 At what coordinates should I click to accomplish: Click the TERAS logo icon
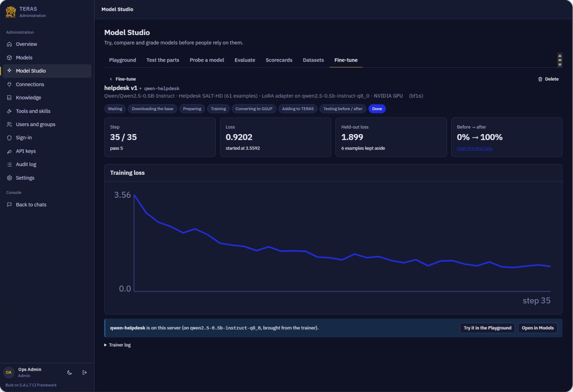click(x=11, y=12)
